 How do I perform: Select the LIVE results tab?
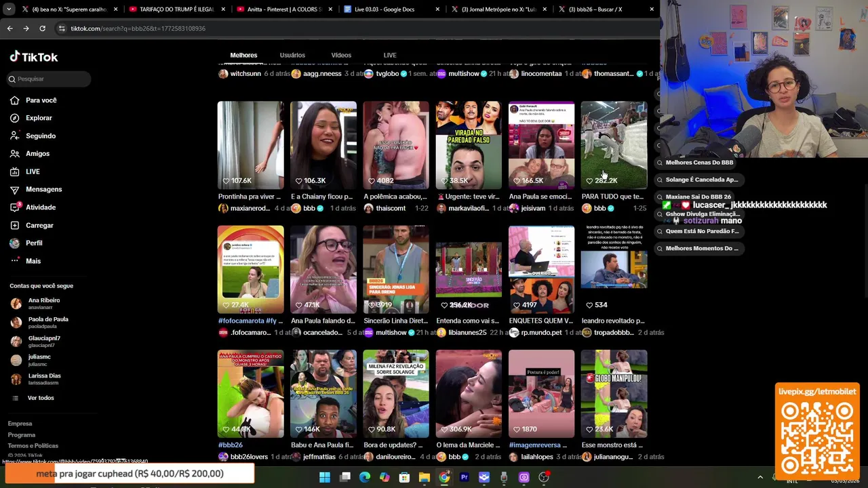[x=390, y=55]
